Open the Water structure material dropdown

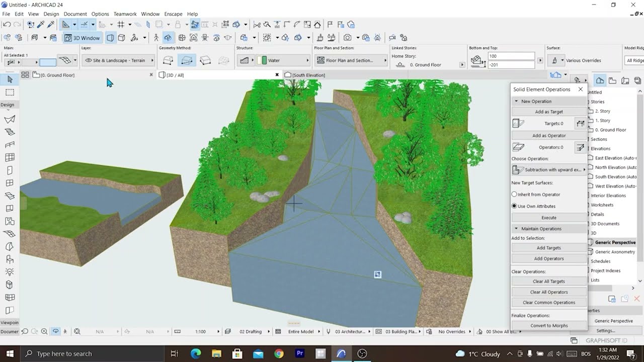click(x=283, y=60)
